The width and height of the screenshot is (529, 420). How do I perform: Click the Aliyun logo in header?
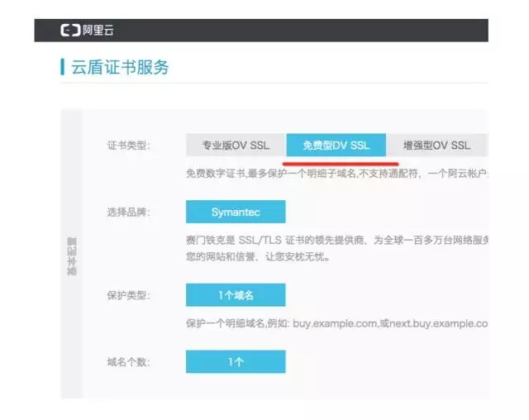tap(87, 31)
